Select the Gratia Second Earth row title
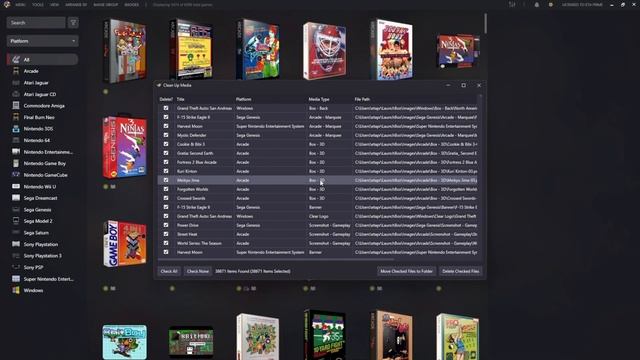This screenshot has width=640, height=360. tap(195, 153)
